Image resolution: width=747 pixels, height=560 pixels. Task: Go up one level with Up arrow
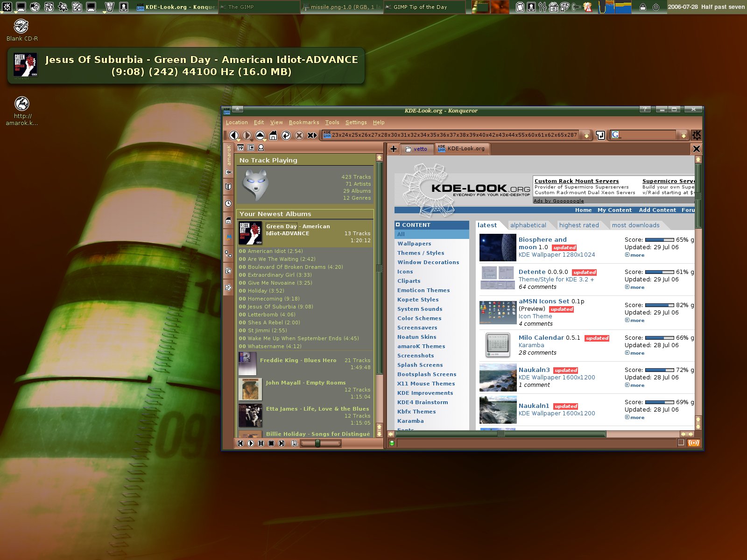pos(260,135)
